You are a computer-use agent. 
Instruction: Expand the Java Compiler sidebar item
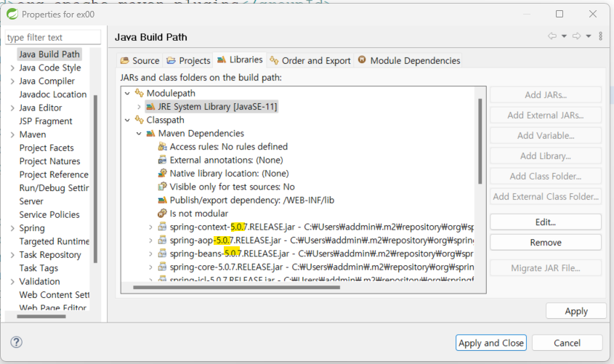[12, 81]
